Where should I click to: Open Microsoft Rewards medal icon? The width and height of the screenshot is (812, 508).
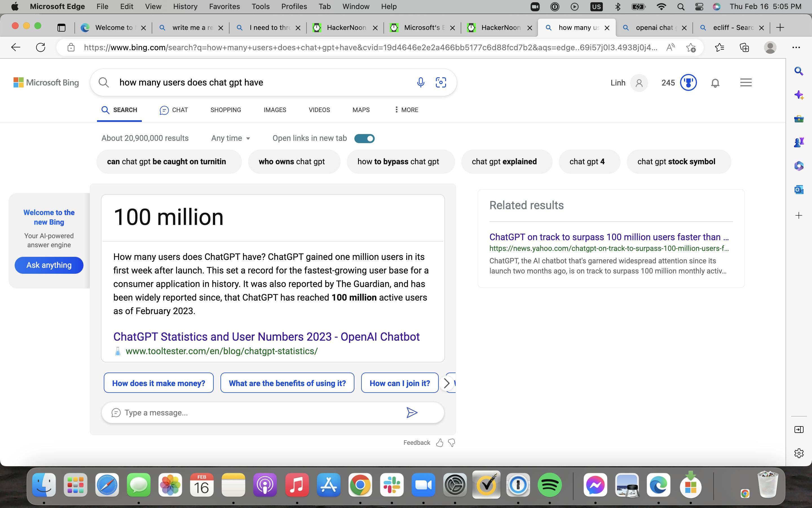(688, 83)
